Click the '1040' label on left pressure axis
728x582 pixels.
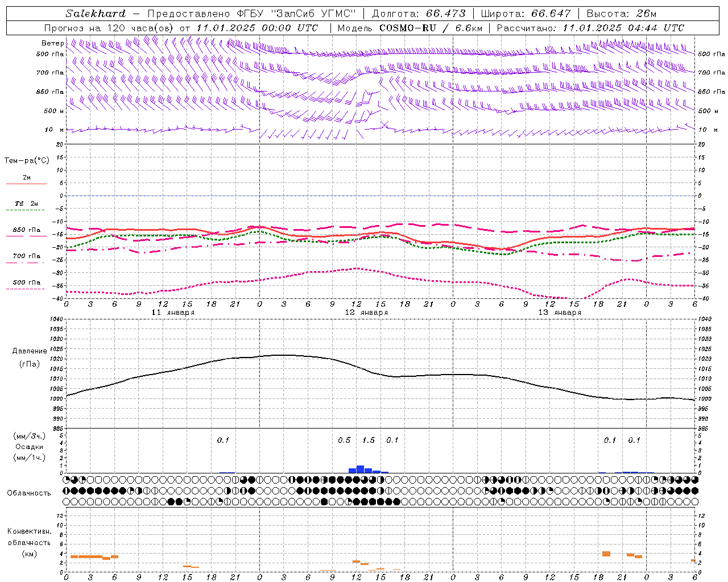[x=57, y=319]
